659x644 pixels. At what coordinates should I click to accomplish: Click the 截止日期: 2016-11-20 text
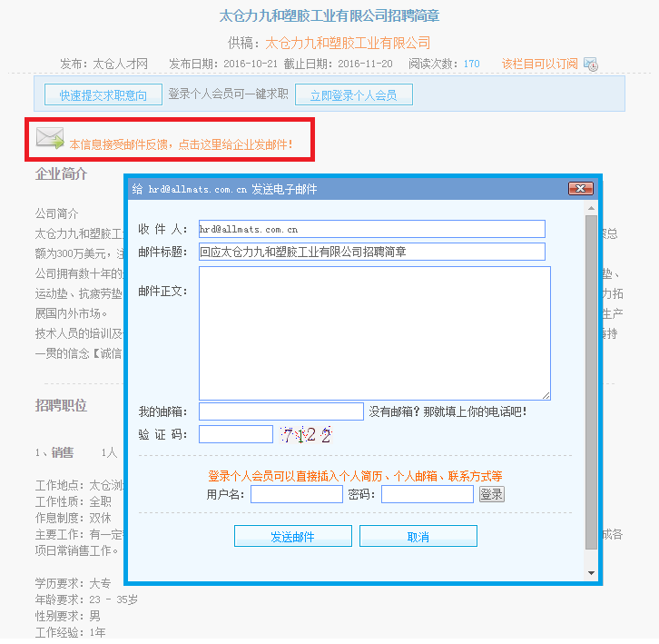[x=338, y=64]
